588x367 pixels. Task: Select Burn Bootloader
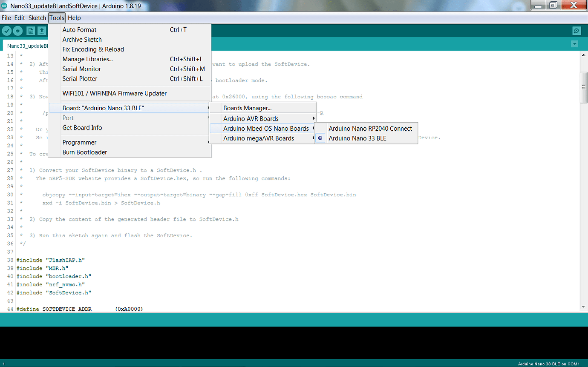click(130, 152)
